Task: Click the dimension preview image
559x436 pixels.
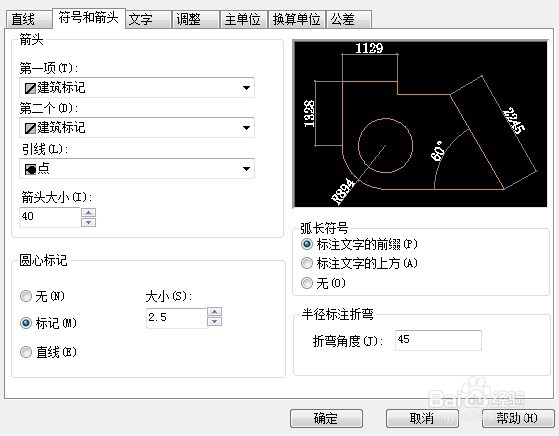Action: coord(420,124)
